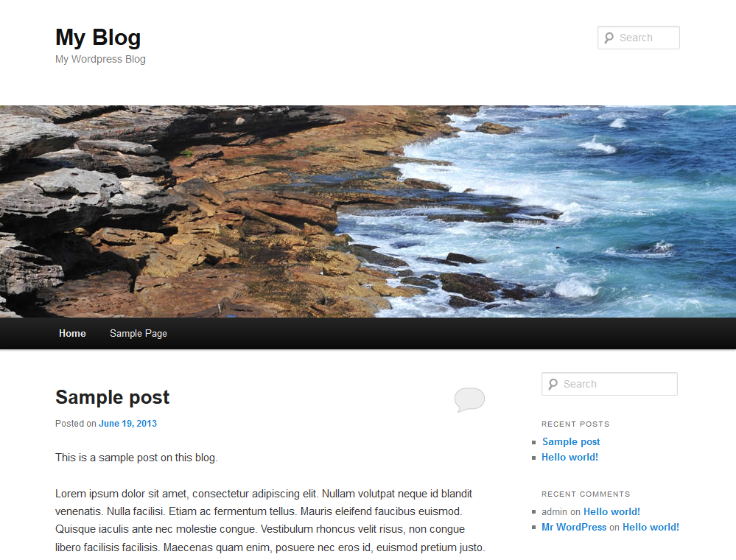Click the Recent Posts widget heading

(575, 424)
